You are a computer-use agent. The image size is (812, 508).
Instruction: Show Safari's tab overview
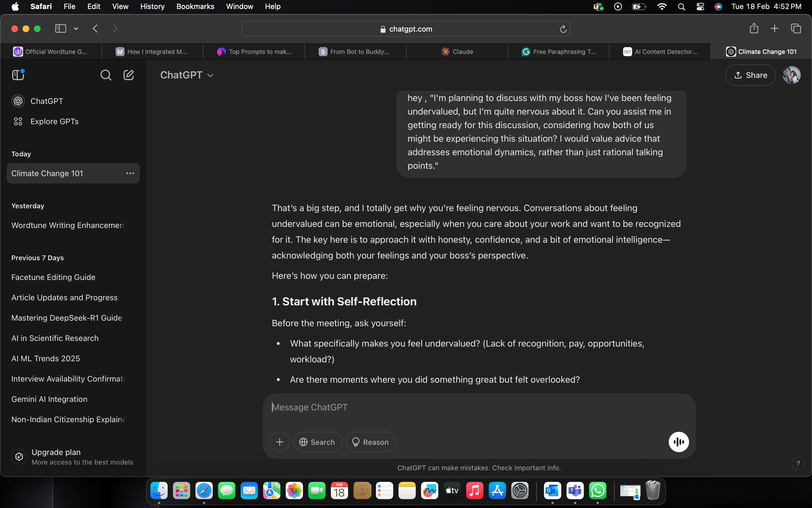(x=796, y=29)
